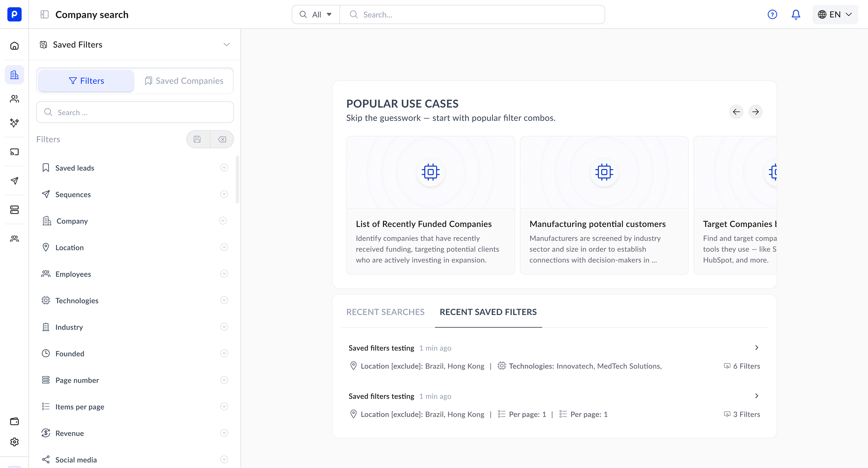Open the wallet icon in sidebar
Screen dimensions: 868x468
pos(15,421)
